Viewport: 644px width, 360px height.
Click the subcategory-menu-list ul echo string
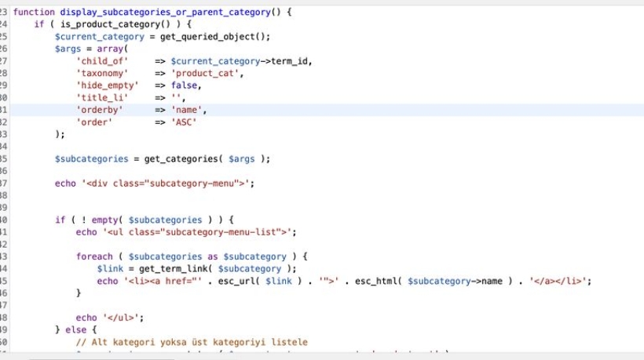[x=196, y=232]
